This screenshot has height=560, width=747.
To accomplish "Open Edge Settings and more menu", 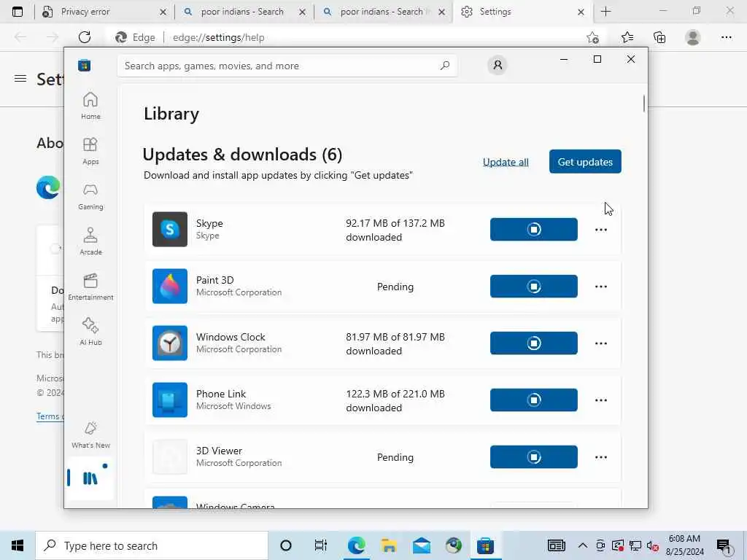I will [x=726, y=37].
